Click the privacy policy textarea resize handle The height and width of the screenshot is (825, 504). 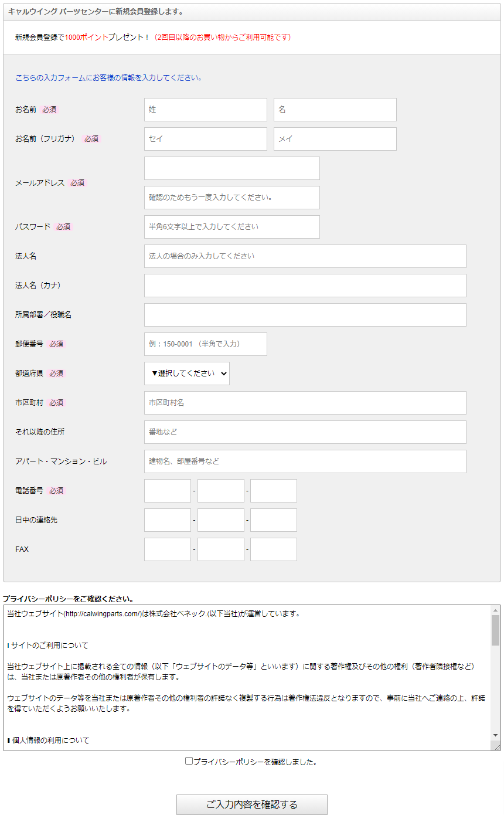point(497,747)
